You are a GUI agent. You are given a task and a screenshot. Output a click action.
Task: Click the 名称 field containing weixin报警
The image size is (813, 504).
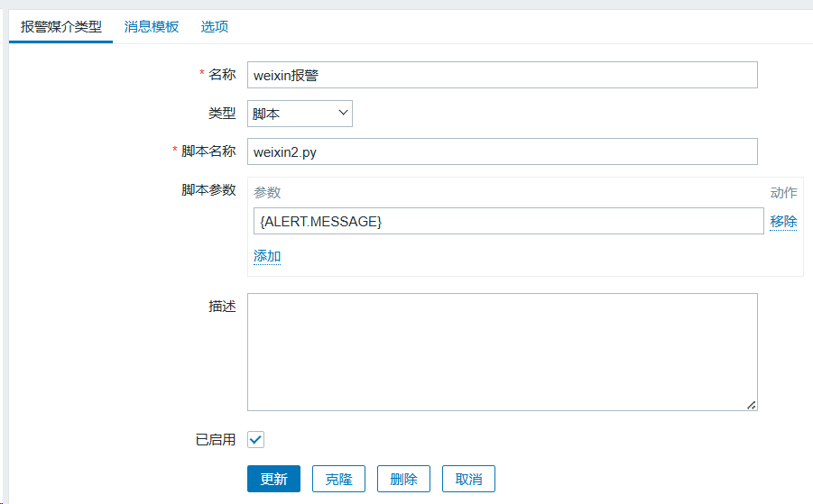[x=502, y=75]
